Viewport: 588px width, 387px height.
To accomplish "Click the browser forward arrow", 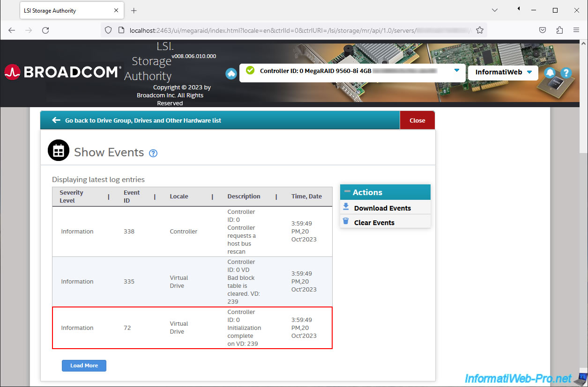I will [x=29, y=30].
